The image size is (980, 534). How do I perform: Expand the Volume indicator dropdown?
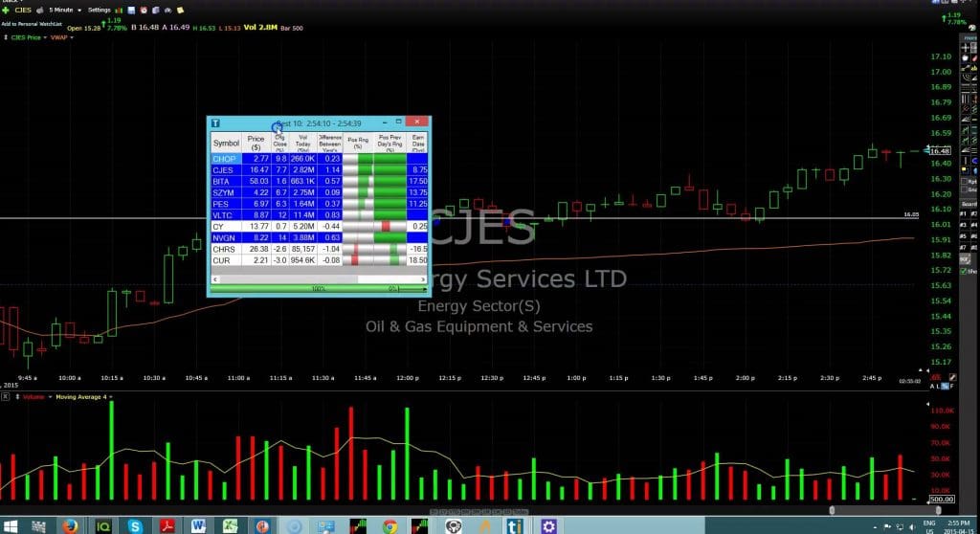click(50, 397)
